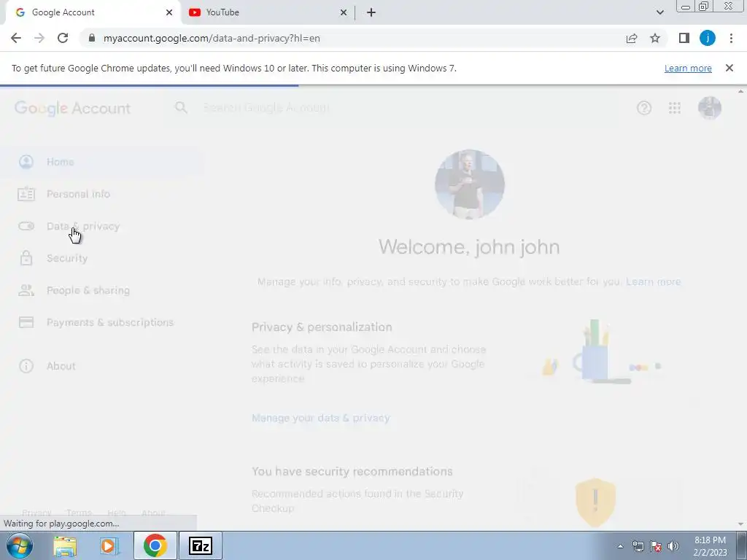Click the Action Center flag tray icon
Screen dimensions: 747x560
tap(656, 546)
